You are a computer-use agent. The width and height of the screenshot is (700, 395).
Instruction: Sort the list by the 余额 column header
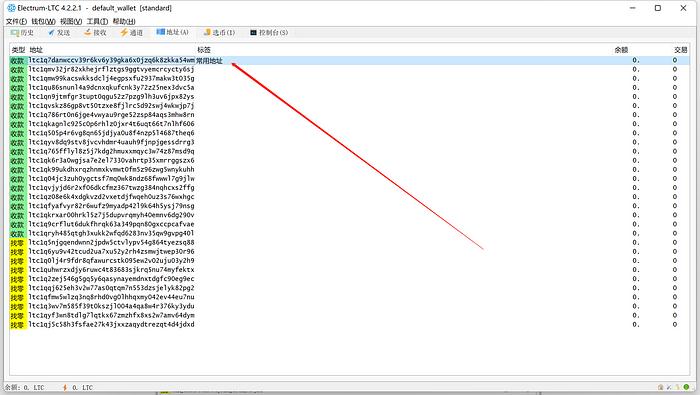coord(621,50)
